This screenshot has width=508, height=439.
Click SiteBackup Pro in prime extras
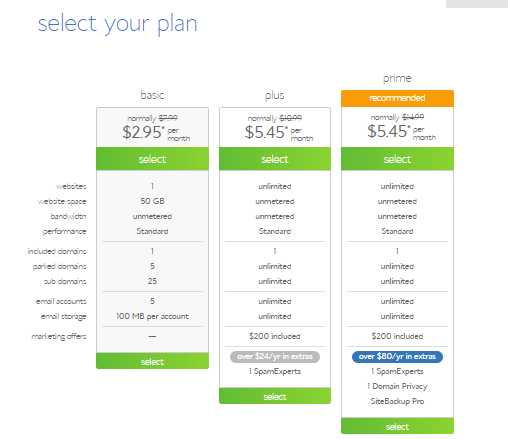pos(397,401)
